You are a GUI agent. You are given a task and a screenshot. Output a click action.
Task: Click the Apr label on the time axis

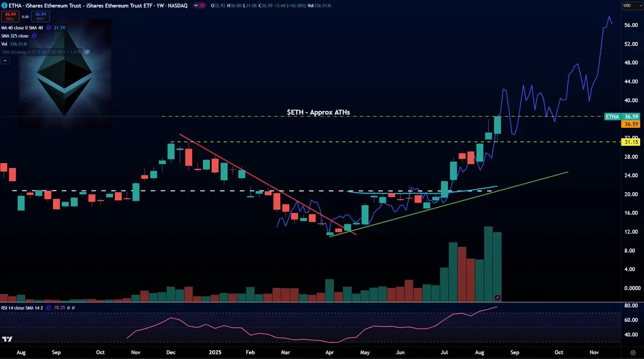(329, 352)
